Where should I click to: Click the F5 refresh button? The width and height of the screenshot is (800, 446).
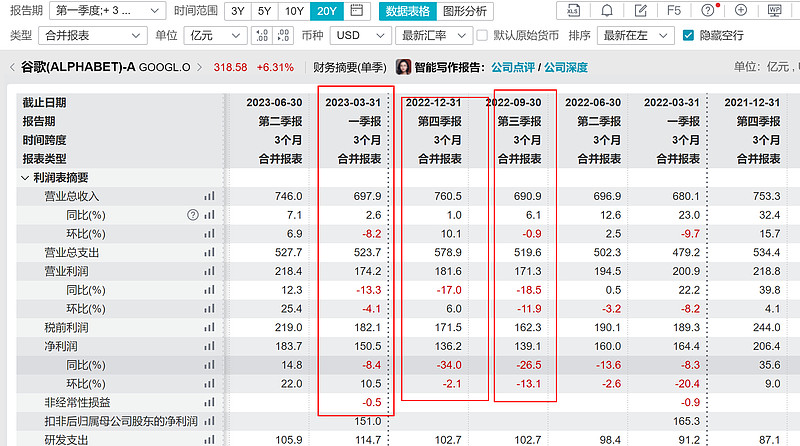click(x=675, y=11)
